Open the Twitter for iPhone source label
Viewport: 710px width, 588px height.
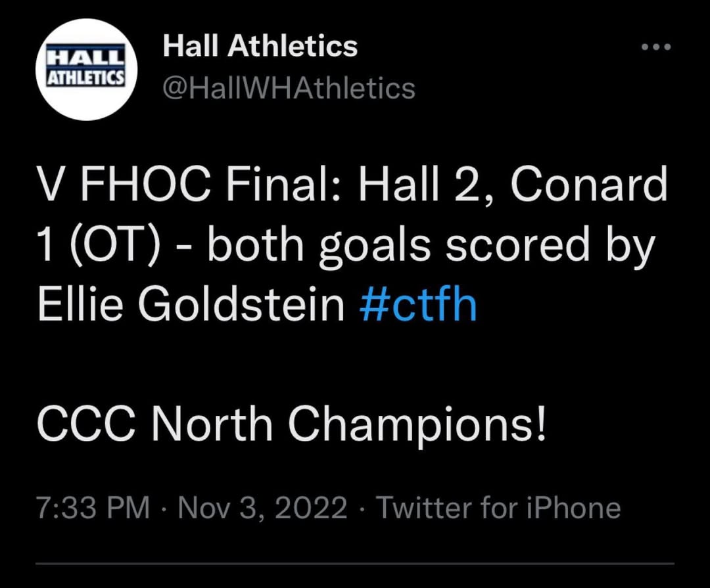(x=498, y=508)
